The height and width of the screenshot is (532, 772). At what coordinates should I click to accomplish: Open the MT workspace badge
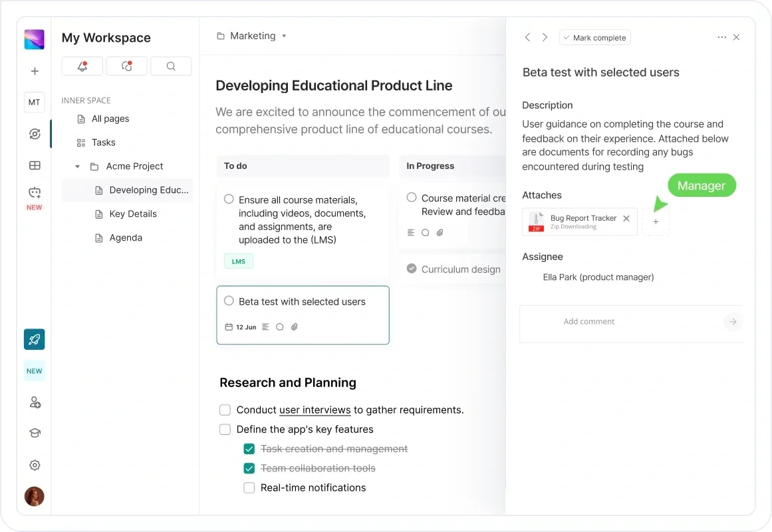pyautogui.click(x=34, y=102)
